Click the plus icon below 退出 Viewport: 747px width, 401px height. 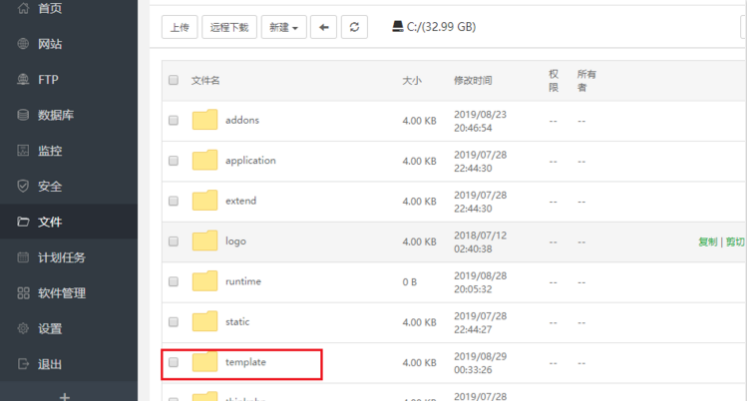tap(65, 396)
